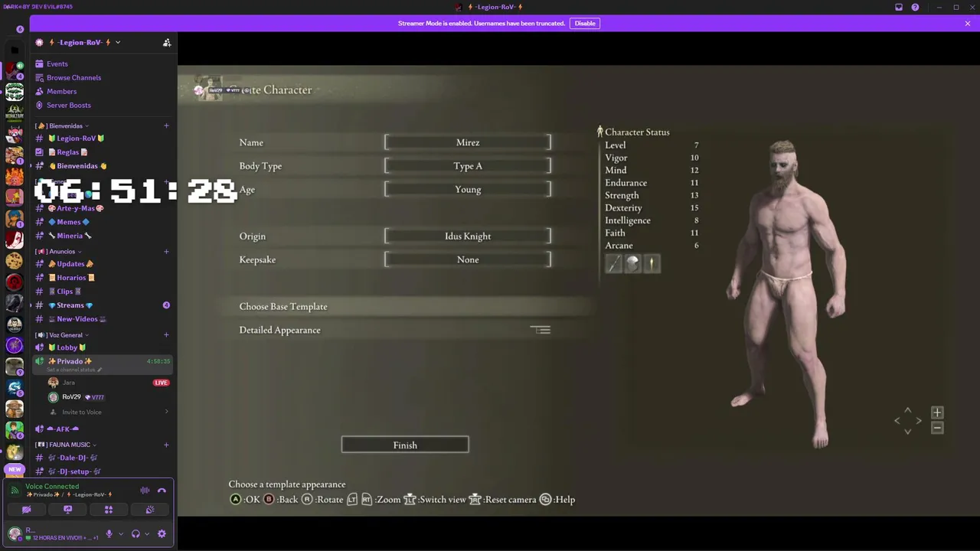Viewport: 980px width, 551px height.
Task: Choose a Keepsake, currently None
Action: 468,260
